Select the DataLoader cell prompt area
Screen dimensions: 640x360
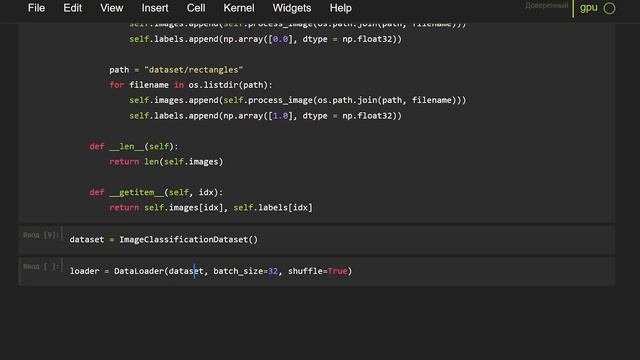[41, 267]
